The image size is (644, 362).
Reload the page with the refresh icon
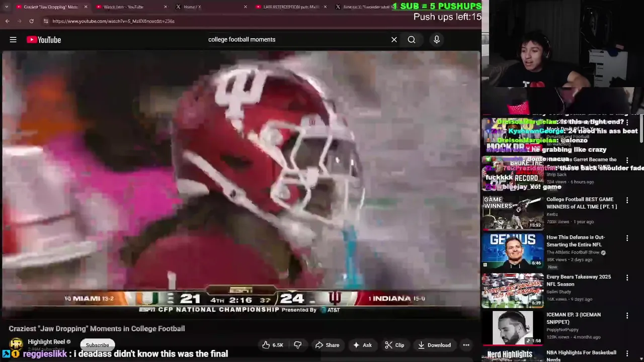[31, 21]
